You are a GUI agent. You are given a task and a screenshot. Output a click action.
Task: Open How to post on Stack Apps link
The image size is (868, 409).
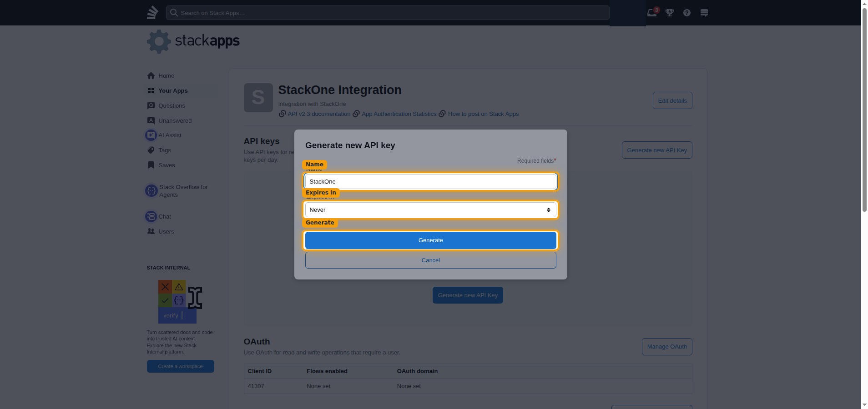[x=483, y=114]
